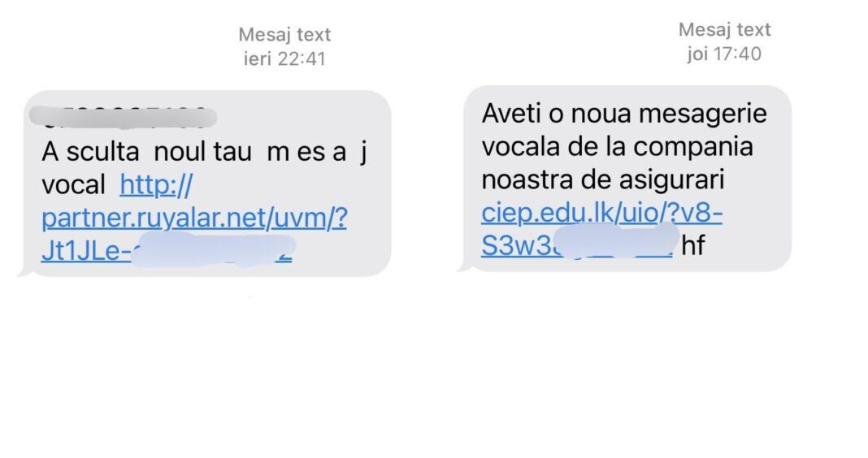This screenshot has height=458, width=868.
Task: Click the "Mesaj text" label above left message
Action: click(284, 35)
